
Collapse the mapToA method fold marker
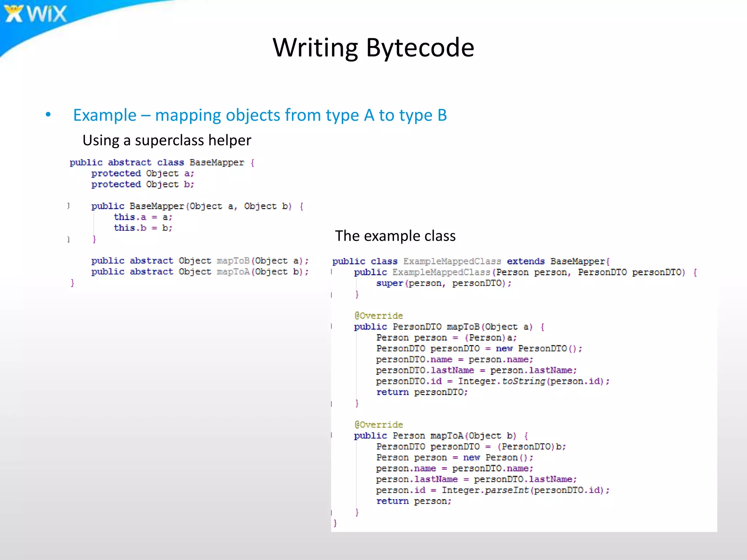pos(332,435)
